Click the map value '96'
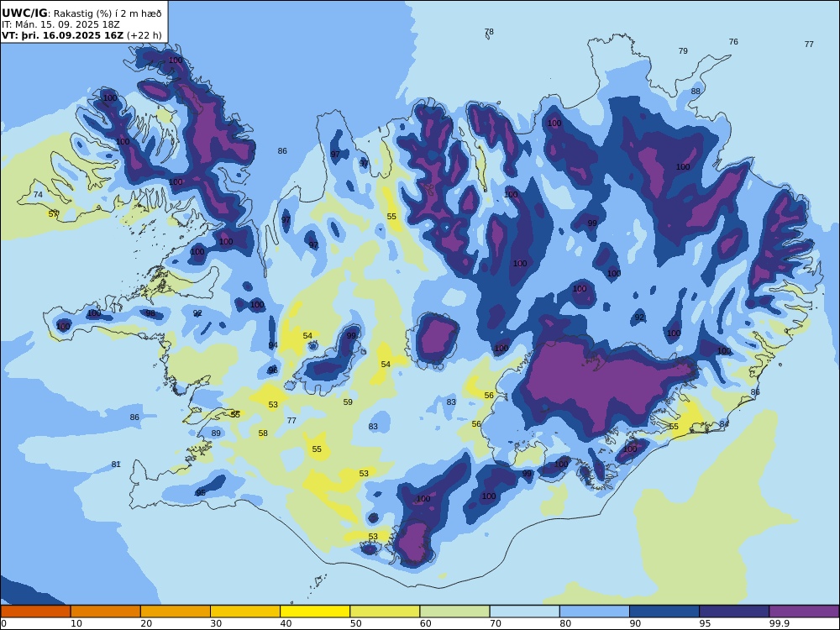The height and width of the screenshot is (630, 840). click(x=273, y=370)
